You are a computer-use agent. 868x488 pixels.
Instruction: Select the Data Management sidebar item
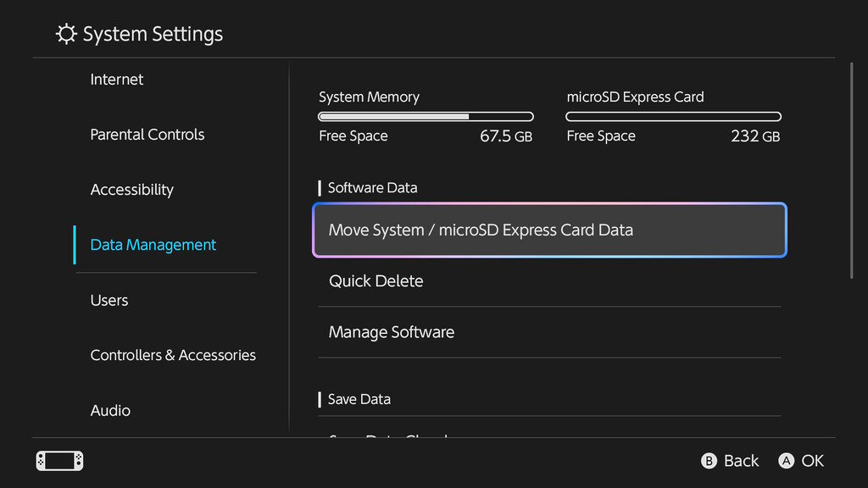pos(153,245)
